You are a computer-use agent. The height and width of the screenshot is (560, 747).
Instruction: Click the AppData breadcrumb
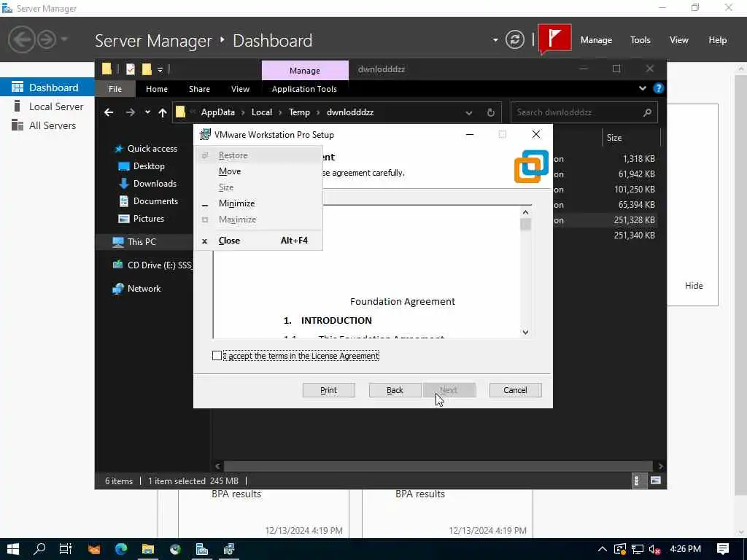217,112
